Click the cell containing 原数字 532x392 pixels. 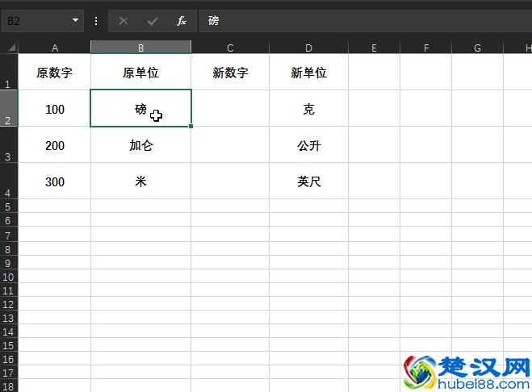pos(55,73)
